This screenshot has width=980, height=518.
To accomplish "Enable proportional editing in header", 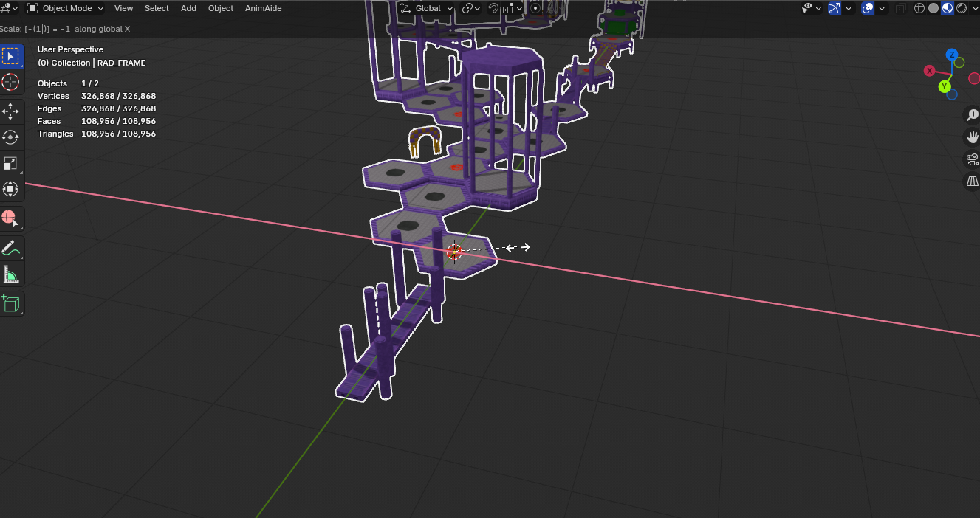I will (x=536, y=9).
